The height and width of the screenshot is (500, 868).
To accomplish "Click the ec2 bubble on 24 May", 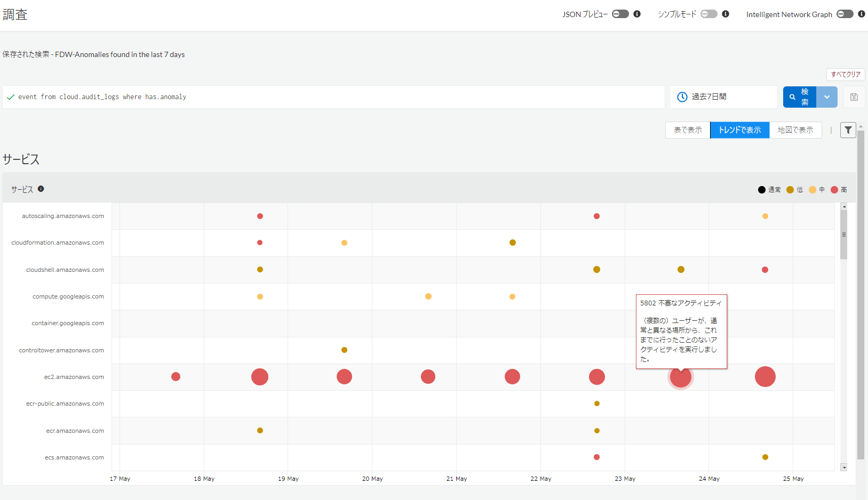I will coord(765,377).
